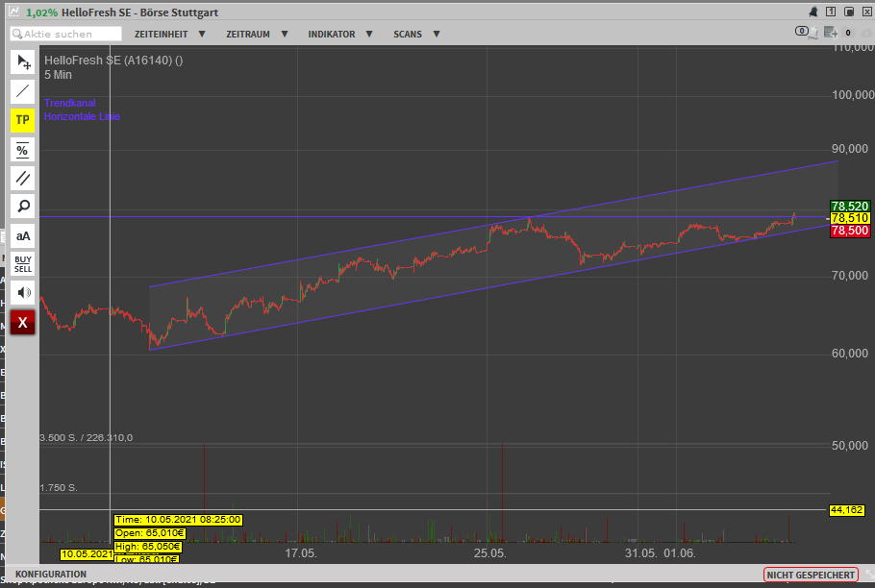The height and width of the screenshot is (588, 875).
Task: Click the boxed number 1 icon in the title bar
Action: coord(831,12)
